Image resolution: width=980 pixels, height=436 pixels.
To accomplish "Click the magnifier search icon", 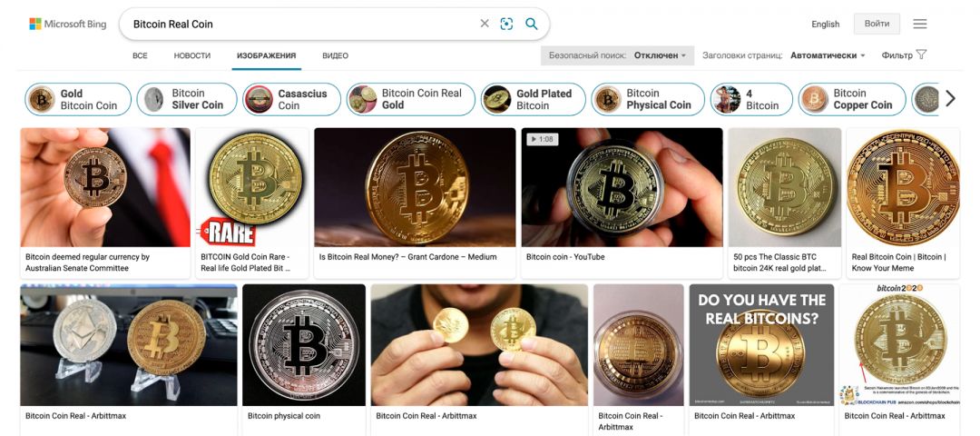I will point(531,24).
